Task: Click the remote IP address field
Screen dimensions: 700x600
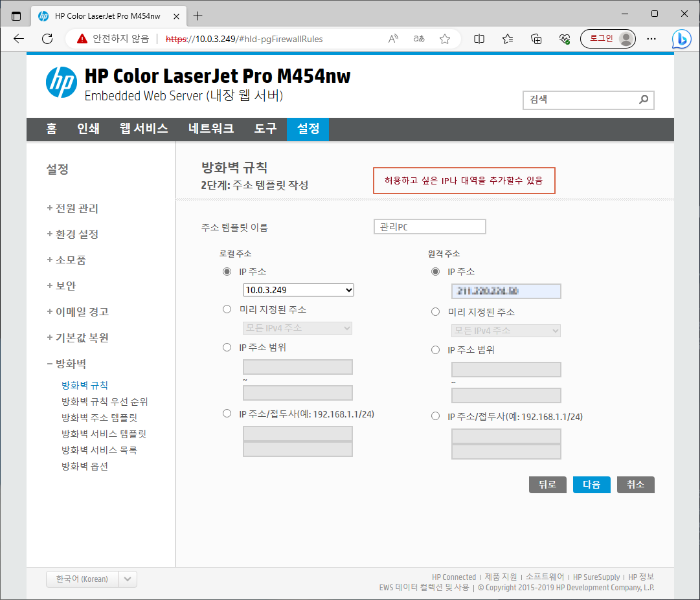Action: (x=506, y=291)
